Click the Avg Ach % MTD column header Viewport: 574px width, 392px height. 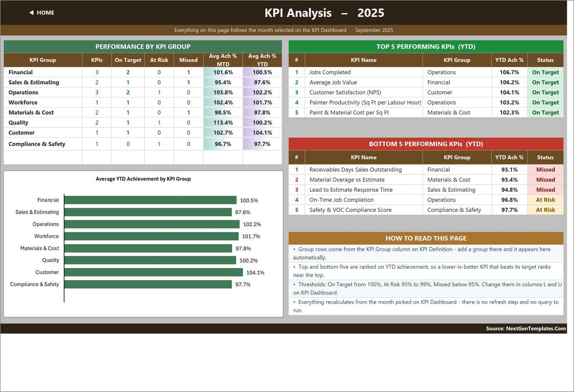coord(223,60)
